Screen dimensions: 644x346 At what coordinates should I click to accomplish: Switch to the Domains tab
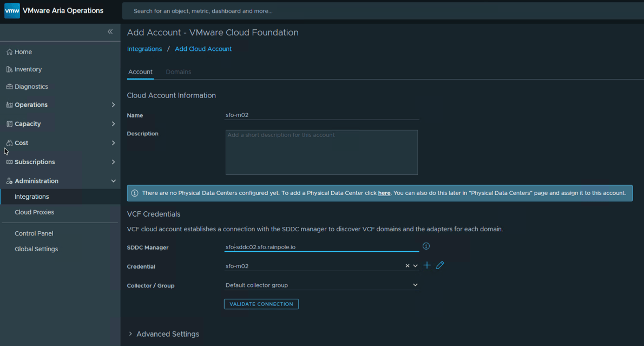[178, 72]
